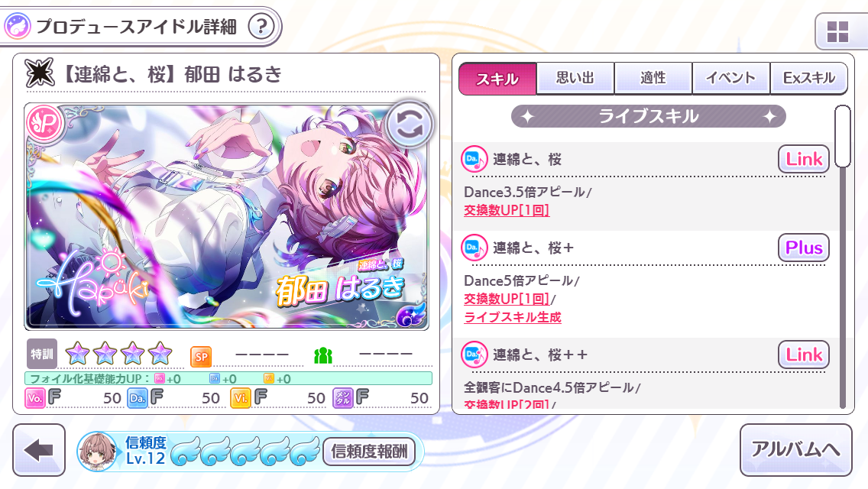The image size is (868, 489).
Task: Select the イベント tab
Action: coord(730,78)
